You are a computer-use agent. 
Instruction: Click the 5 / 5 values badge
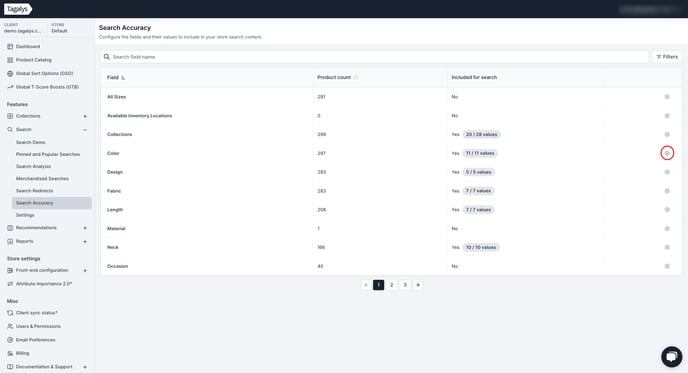pos(479,172)
